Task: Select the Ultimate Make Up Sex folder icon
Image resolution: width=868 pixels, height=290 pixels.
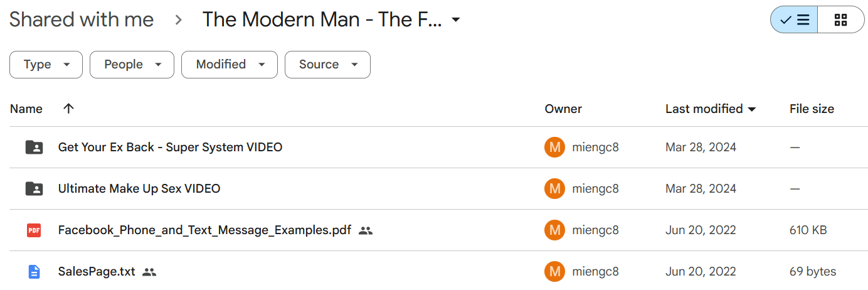Action: pyautogui.click(x=34, y=189)
